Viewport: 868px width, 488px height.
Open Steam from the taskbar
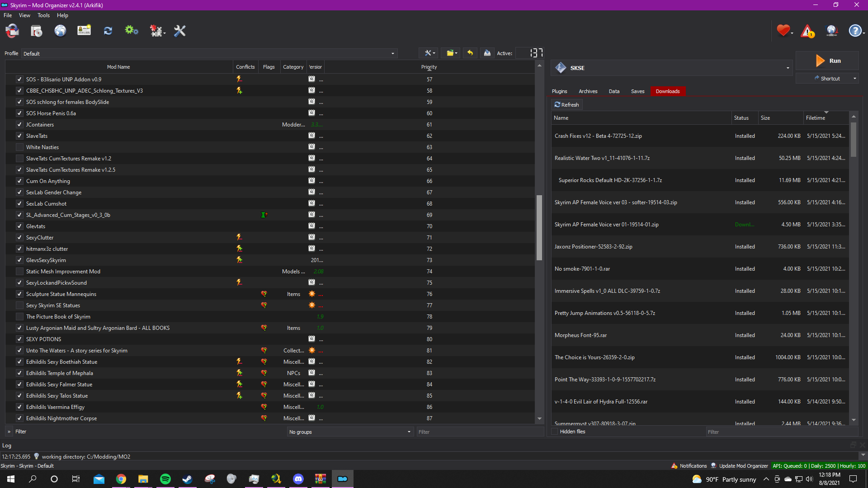pos(187,479)
